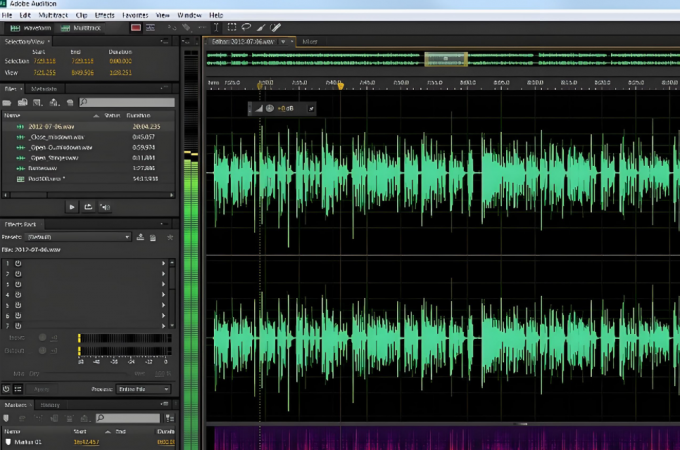The width and height of the screenshot is (680, 450).
Task: Click the Apply button in Effects Rack
Action: tap(42, 389)
